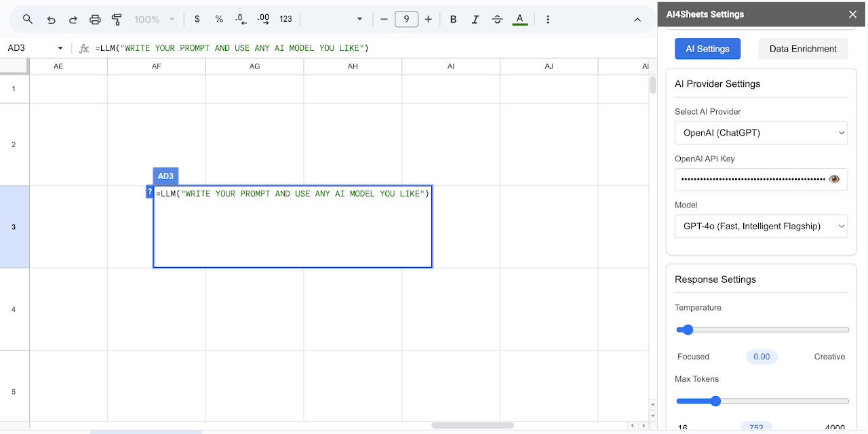Screen dimensions: 868x434
Task: Click the Increase decimal places icon
Action: [264, 19]
